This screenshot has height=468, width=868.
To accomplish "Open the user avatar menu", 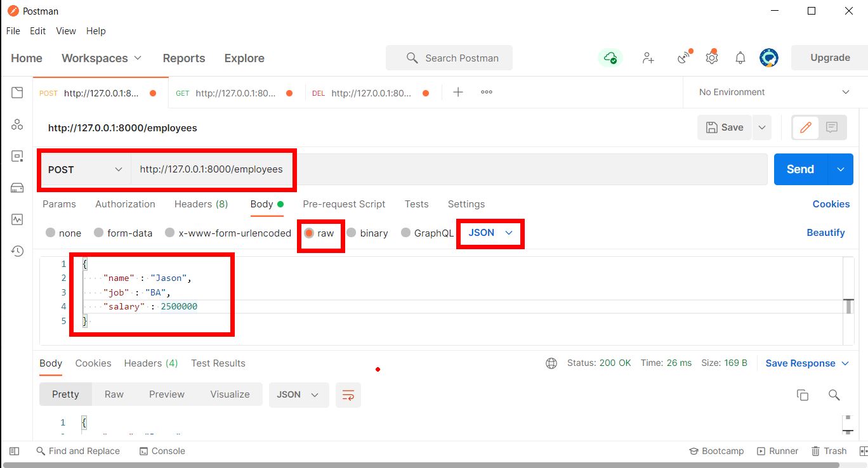I will point(769,58).
